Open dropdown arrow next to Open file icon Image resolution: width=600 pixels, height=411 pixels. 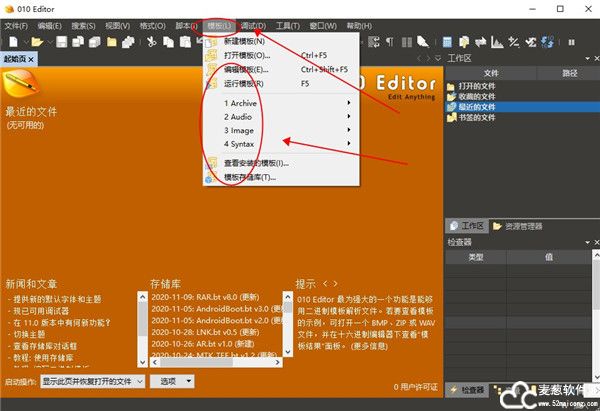coord(49,42)
